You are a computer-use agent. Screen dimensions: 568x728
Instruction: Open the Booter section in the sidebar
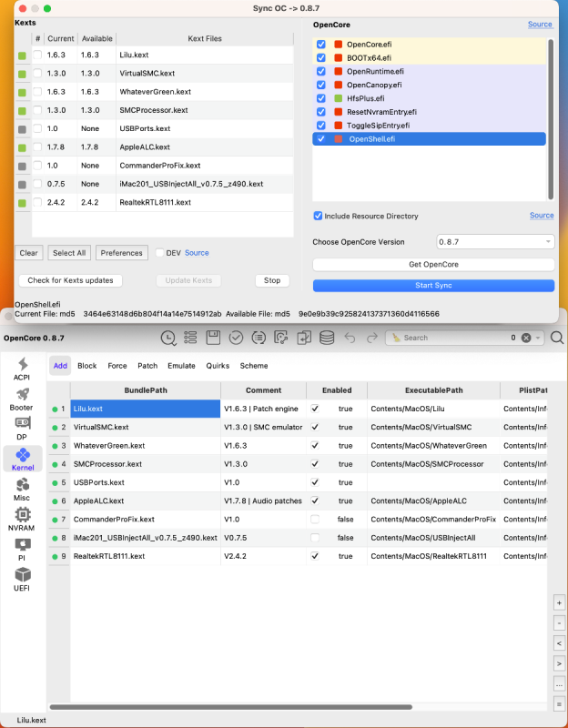click(x=22, y=399)
